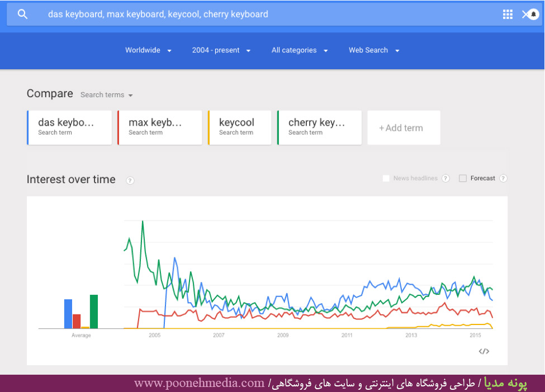Image resolution: width=545 pixels, height=392 pixels.
Task: Click the 2005 label on the chart axis
Action: (155, 336)
